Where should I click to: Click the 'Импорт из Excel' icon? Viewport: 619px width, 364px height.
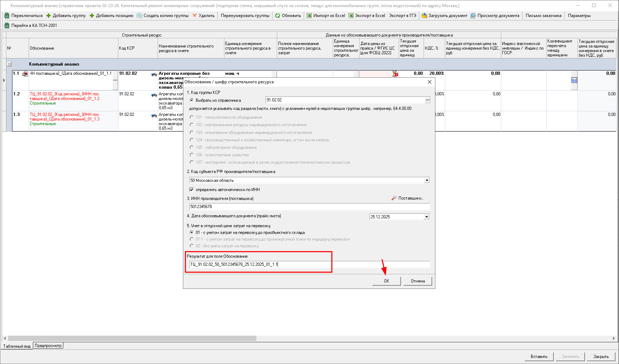click(x=309, y=16)
